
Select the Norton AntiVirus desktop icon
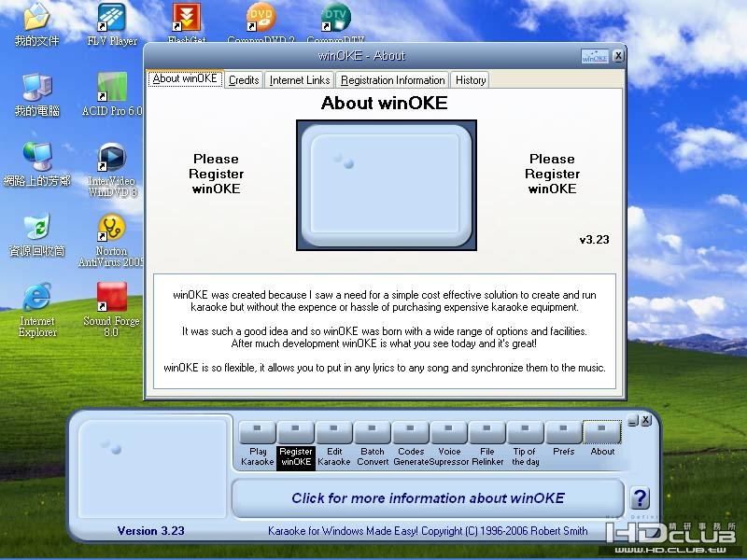coord(111,241)
